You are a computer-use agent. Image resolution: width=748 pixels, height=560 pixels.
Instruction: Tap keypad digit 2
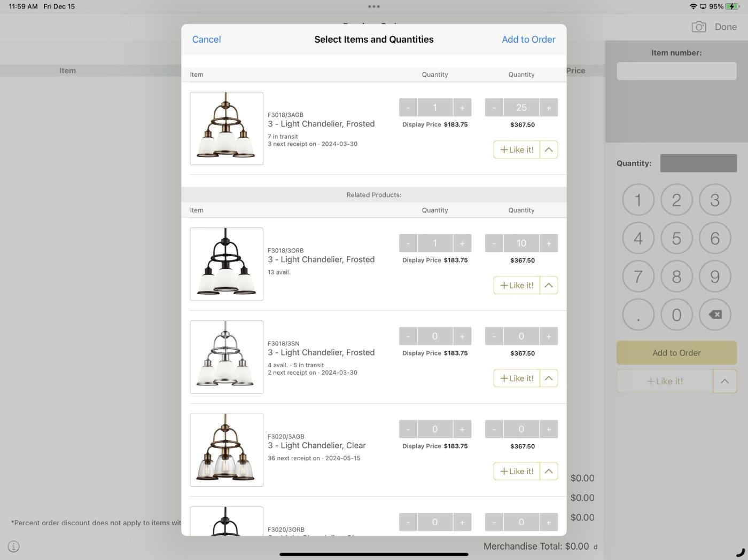point(676,200)
